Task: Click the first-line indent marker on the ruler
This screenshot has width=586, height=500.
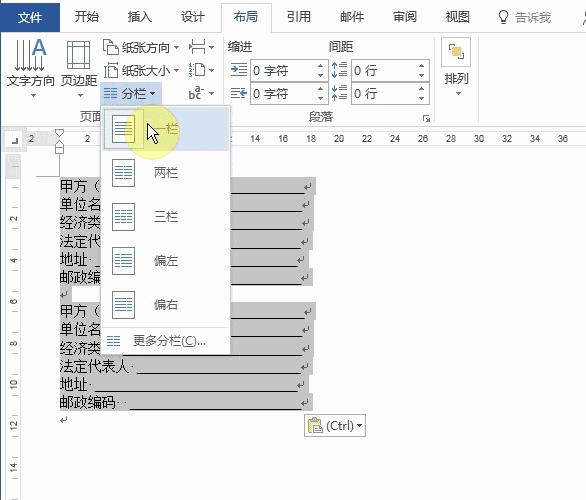Action: pos(59,133)
